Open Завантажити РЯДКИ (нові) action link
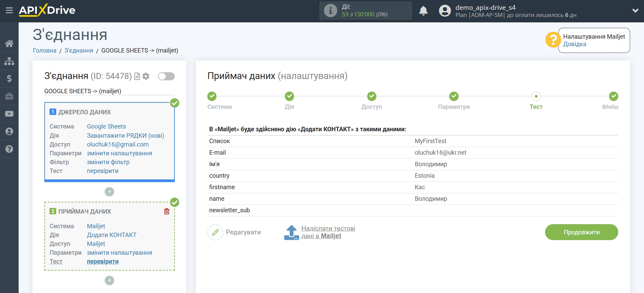This screenshot has width=644, height=293. pos(125,136)
